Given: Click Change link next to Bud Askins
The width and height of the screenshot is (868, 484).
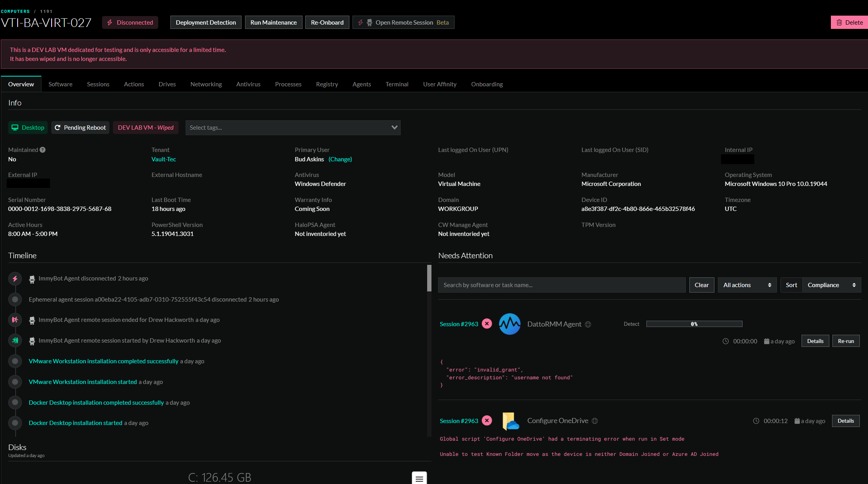Looking at the screenshot, I should 340,159.
